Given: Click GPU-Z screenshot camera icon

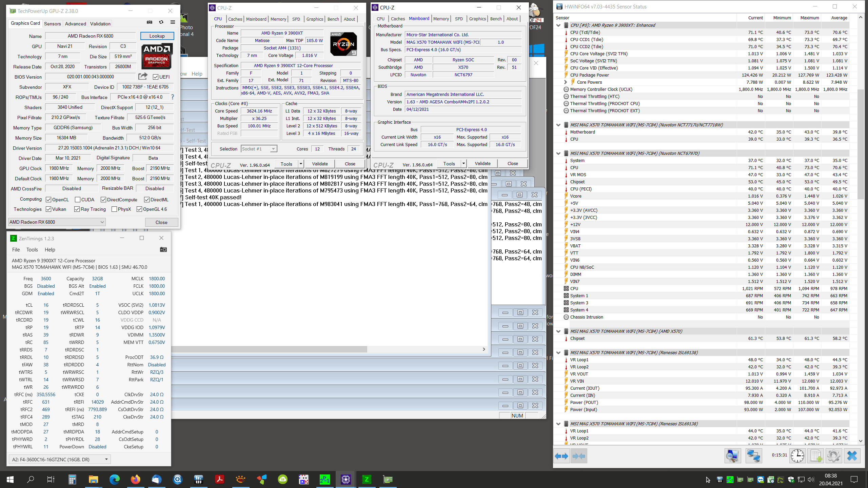Looking at the screenshot, I should click(149, 22).
